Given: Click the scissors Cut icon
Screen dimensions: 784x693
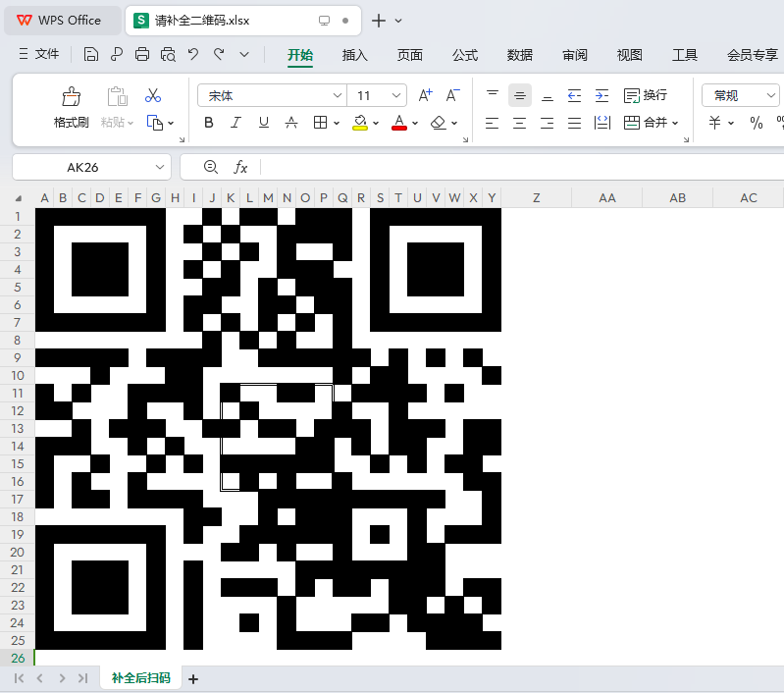Looking at the screenshot, I should (x=153, y=95).
